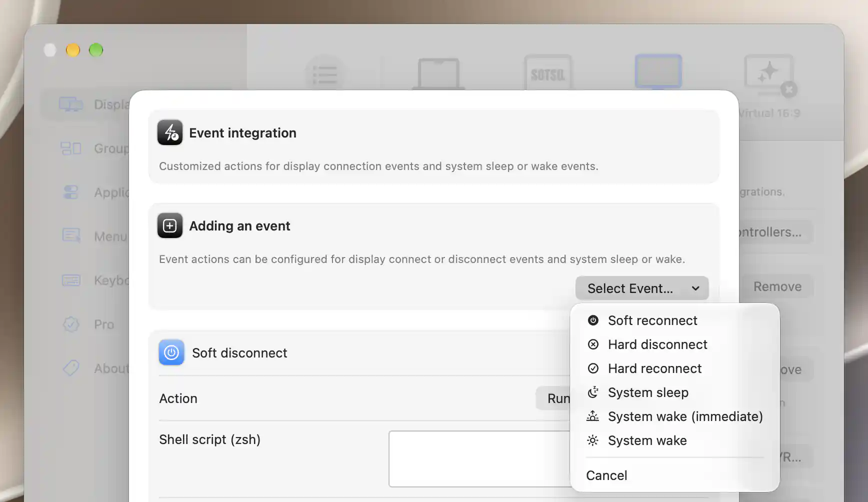Click the 'Soft disconnect' event title
Screen dimensions: 868x502
pyautogui.click(x=239, y=353)
